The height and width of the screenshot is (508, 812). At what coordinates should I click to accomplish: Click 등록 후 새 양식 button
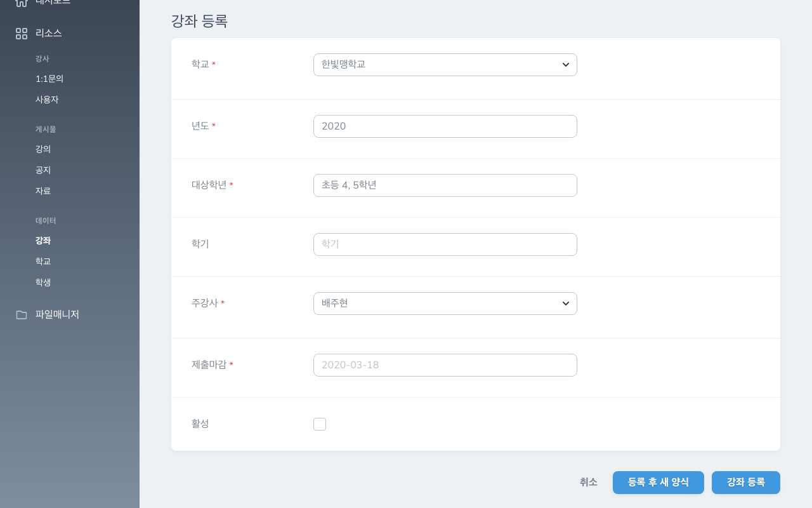(658, 483)
